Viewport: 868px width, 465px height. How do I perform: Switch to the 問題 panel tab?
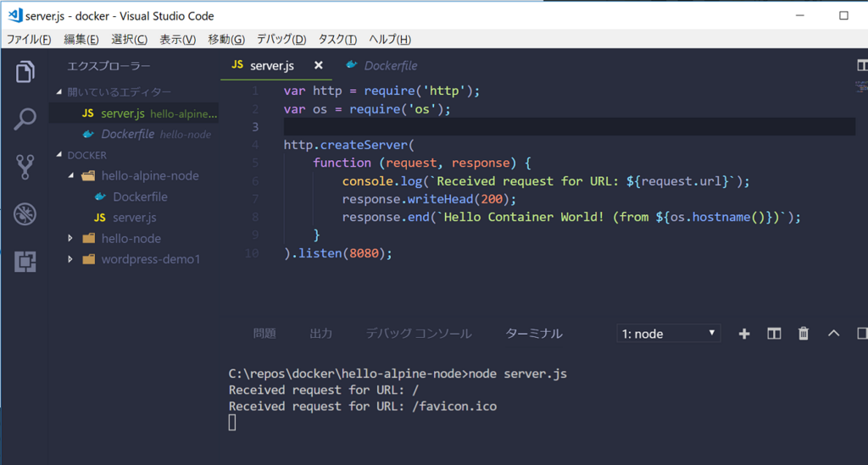[264, 334]
